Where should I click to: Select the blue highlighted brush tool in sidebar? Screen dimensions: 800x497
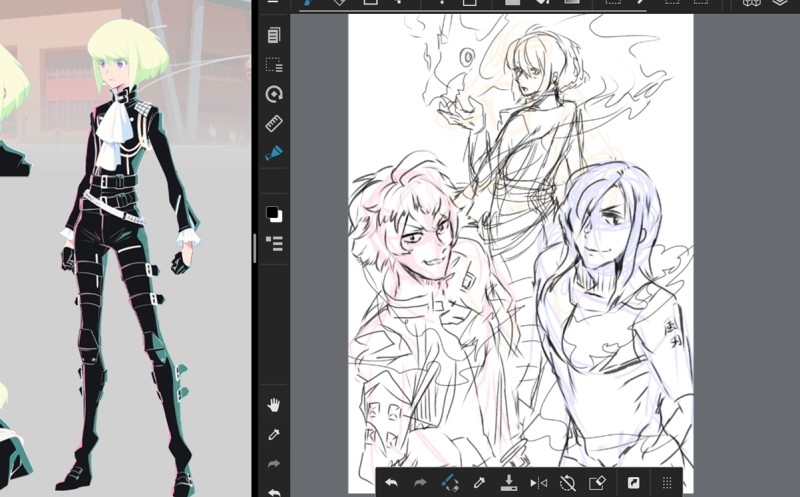click(273, 153)
